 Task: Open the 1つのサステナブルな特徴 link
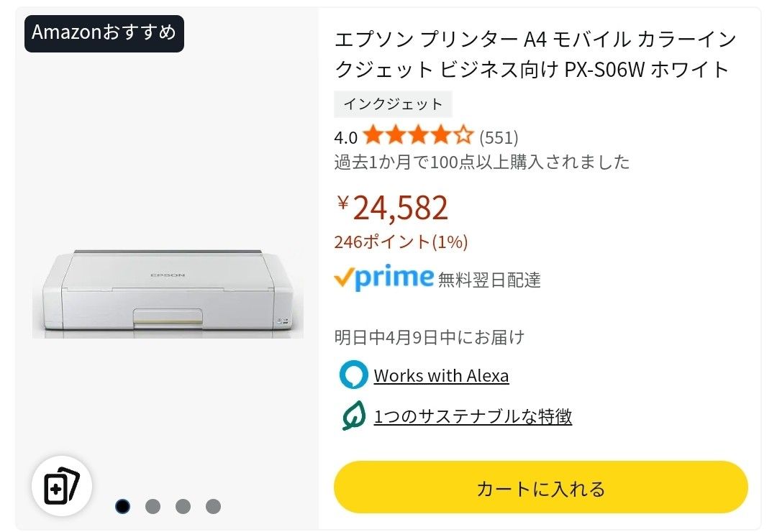[473, 417]
